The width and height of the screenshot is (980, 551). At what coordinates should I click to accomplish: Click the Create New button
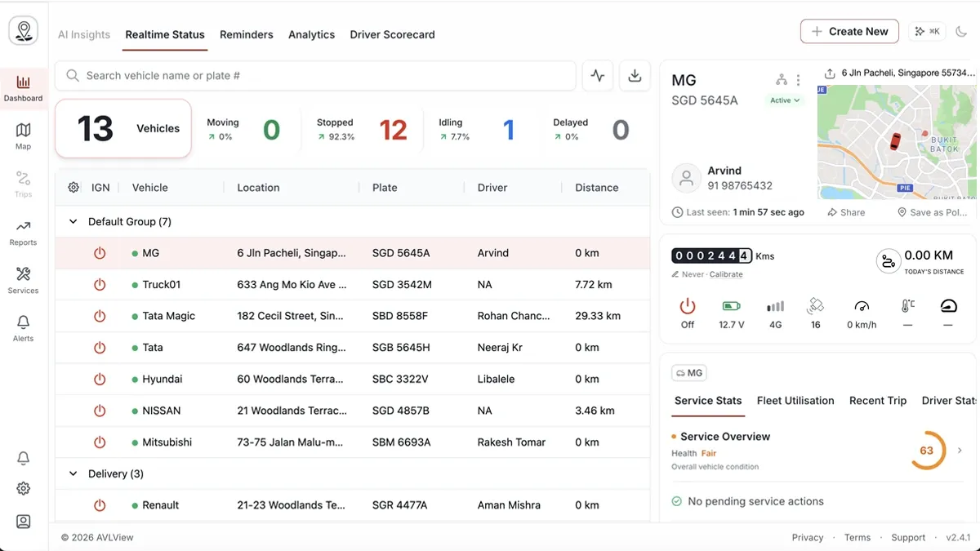tap(849, 32)
